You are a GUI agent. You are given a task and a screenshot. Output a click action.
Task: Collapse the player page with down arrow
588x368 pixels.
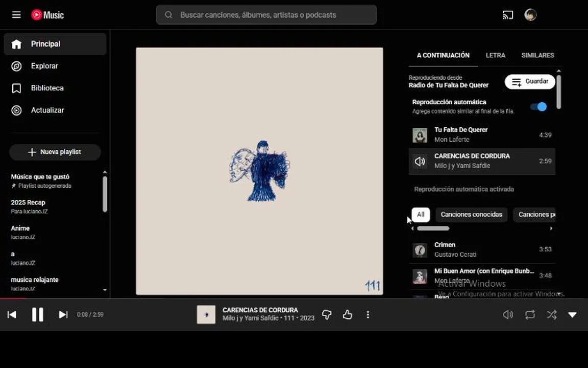point(572,315)
